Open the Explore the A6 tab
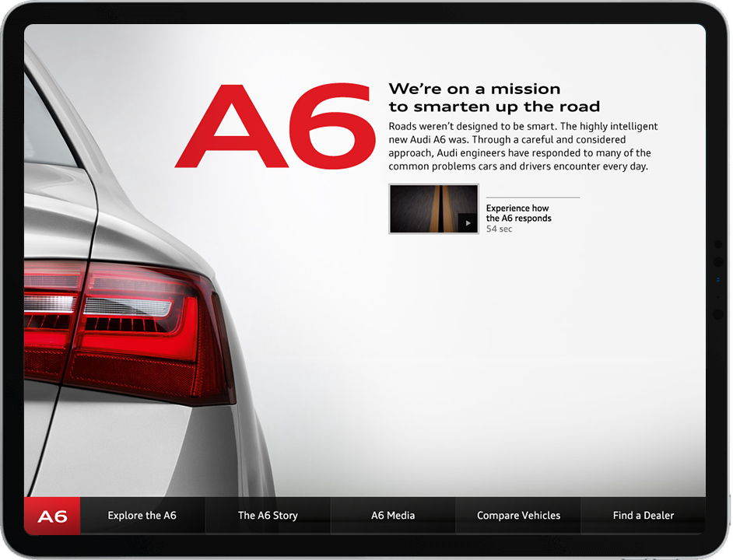This screenshot has height=560, width=733. click(142, 516)
